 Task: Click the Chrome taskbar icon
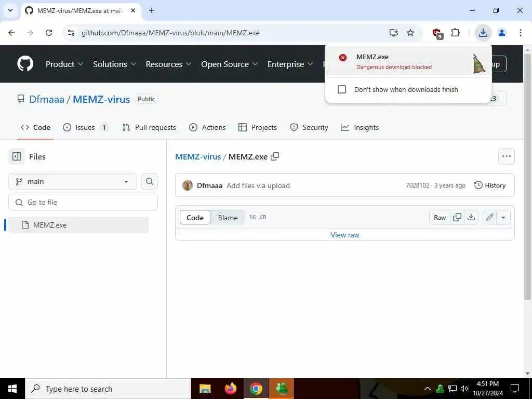(256, 389)
